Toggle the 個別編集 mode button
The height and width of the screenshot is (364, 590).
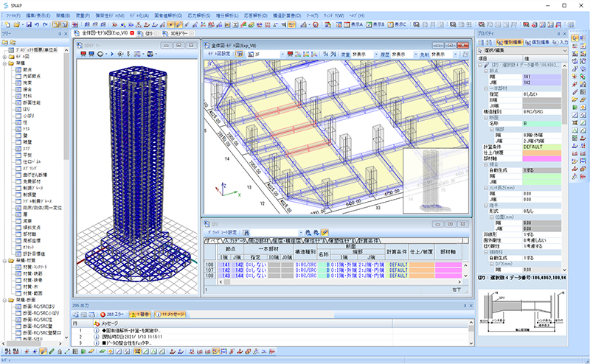536,43
